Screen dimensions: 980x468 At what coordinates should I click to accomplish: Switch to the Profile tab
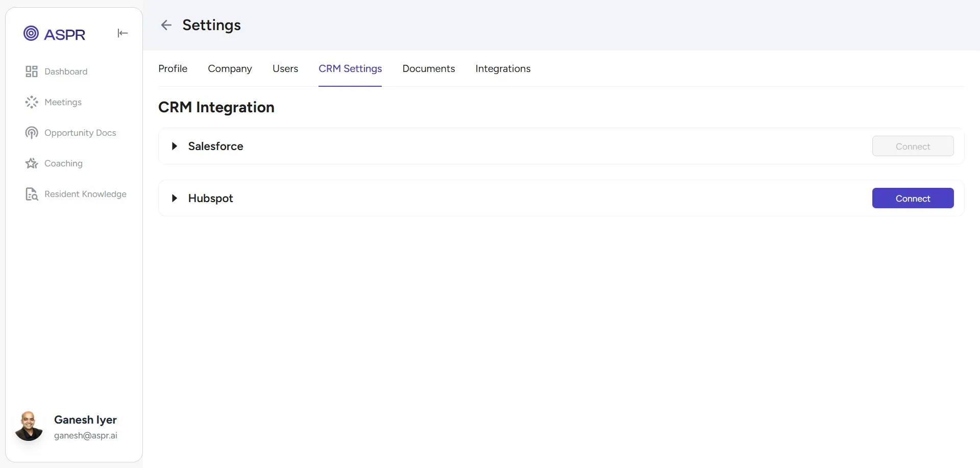173,68
